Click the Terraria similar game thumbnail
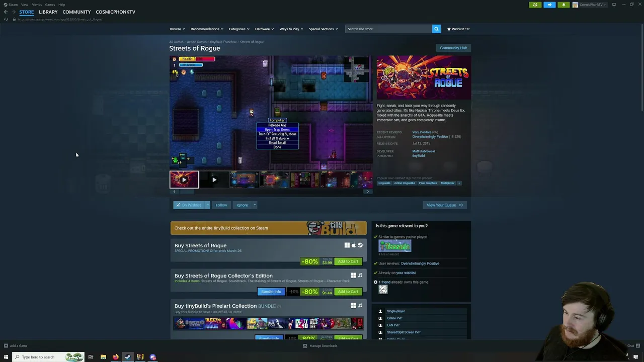Screen dimensions: 644x362 [x=395, y=246]
